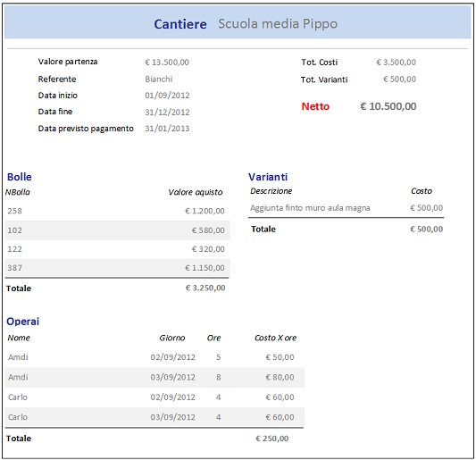Select the Tot. Varianti value € 500,00
This screenshot has width=476, height=460.
[399, 79]
